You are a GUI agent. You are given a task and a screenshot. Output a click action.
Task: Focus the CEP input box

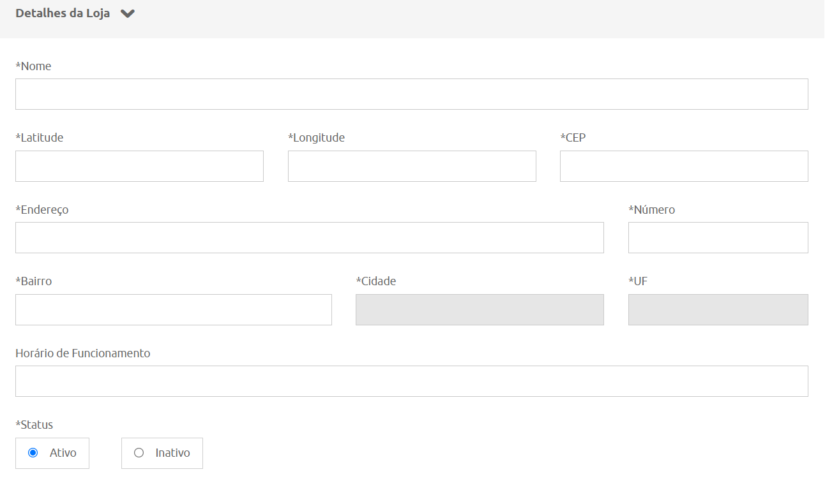pyautogui.click(x=684, y=167)
